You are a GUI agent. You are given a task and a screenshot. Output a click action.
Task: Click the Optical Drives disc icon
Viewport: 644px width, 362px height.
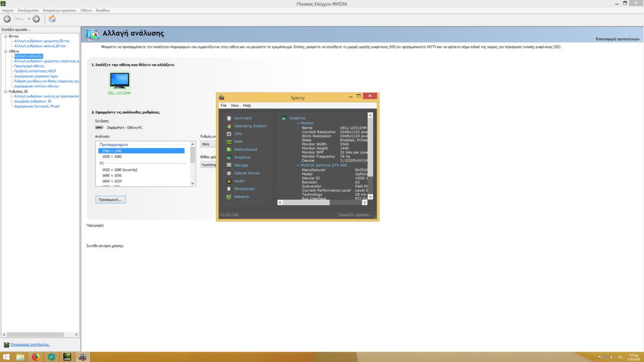(229, 173)
